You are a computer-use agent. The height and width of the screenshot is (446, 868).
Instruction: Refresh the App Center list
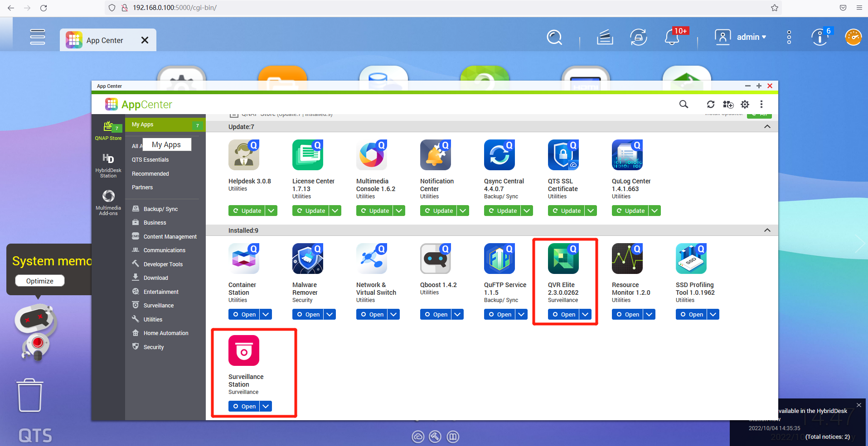[711, 105]
